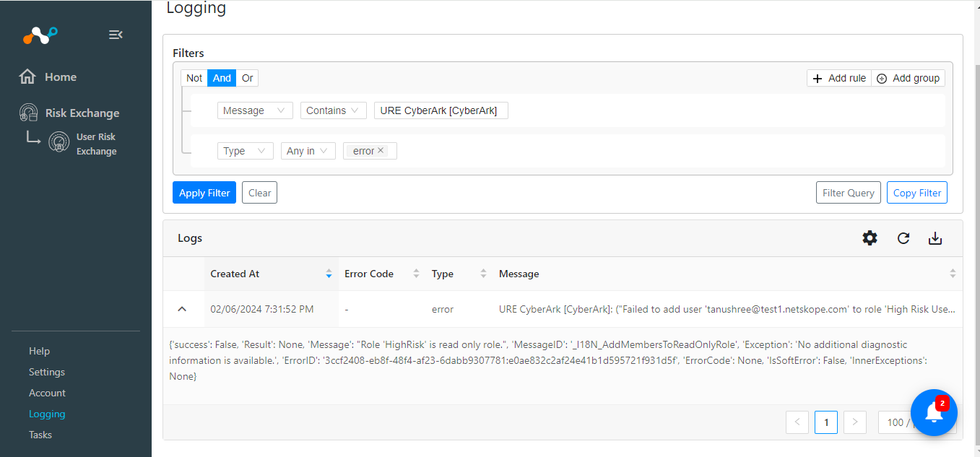Collapse the expanded log row
980x457 pixels.
click(x=182, y=309)
